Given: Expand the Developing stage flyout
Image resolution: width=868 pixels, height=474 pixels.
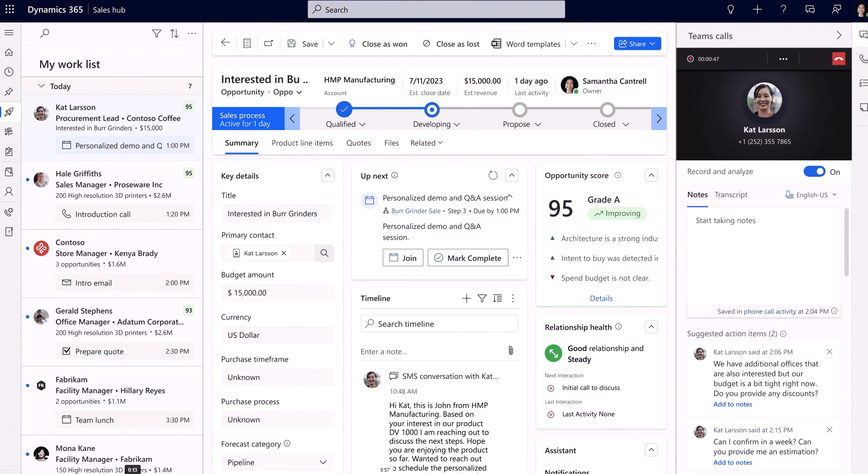Looking at the screenshot, I should point(457,125).
